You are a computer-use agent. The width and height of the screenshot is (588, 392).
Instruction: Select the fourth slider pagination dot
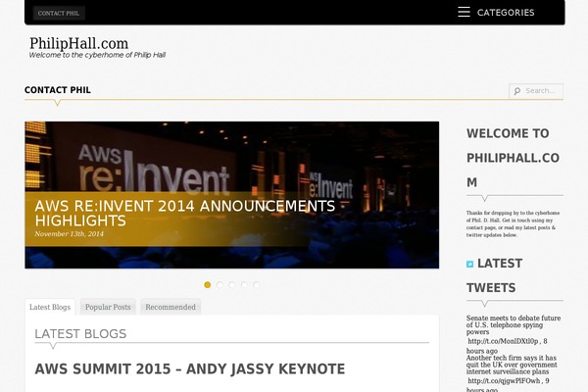click(x=244, y=285)
